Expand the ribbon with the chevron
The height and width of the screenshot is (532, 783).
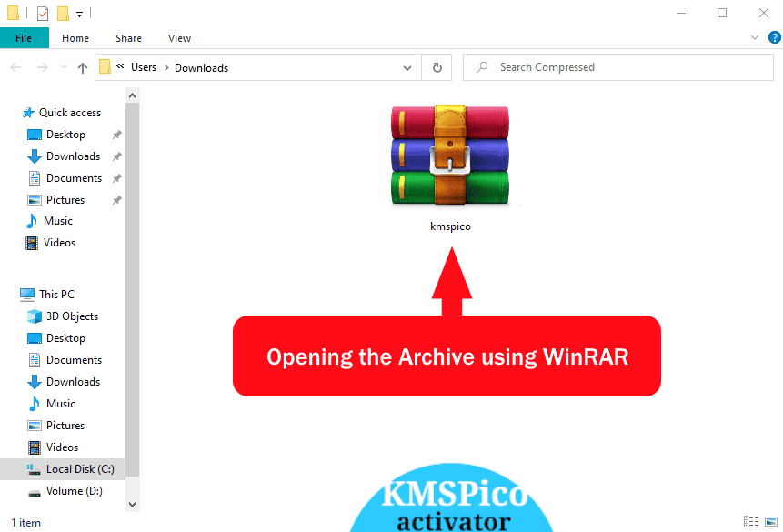(x=755, y=37)
